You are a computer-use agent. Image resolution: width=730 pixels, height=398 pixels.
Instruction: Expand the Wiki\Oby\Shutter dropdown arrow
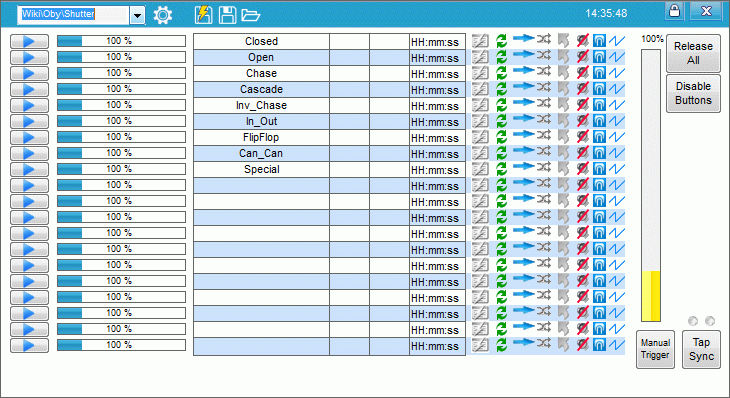point(137,15)
